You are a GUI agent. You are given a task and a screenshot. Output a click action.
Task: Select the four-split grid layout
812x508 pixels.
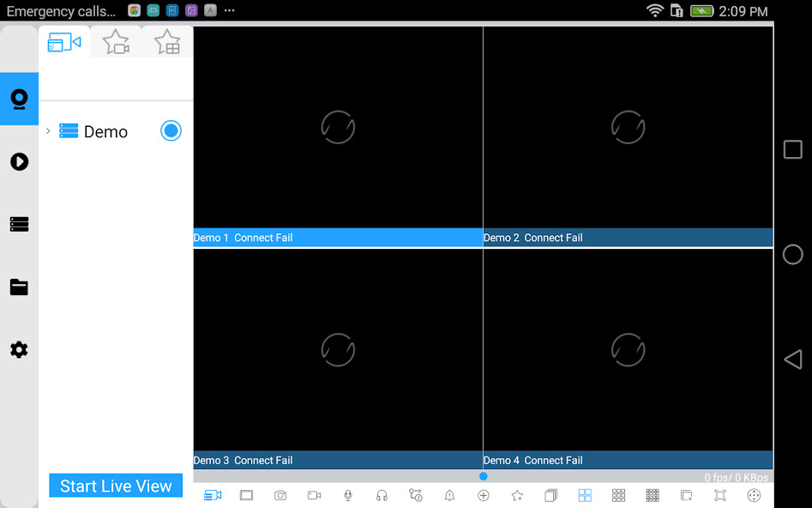click(585, 496)
